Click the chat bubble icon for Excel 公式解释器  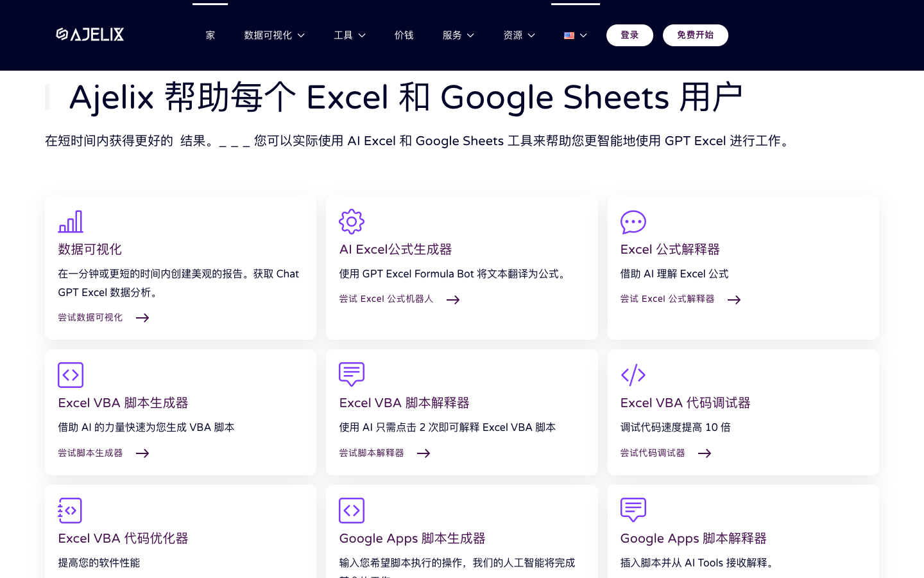pyautogui.click(x=633, y=222)
